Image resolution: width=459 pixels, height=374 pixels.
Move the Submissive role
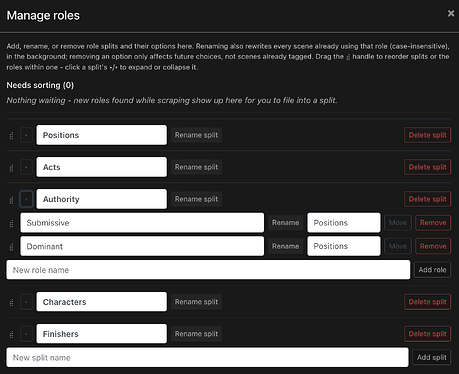tap(398, 223)
